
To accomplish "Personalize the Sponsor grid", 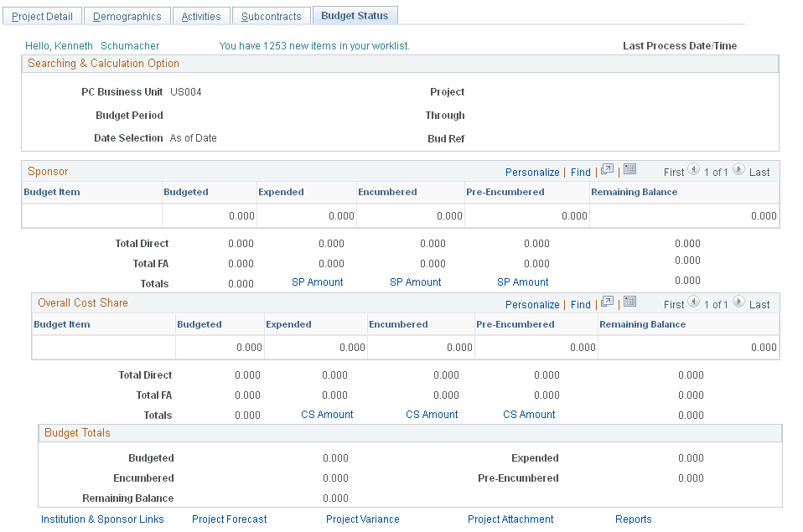I will (x=532, y=171).
